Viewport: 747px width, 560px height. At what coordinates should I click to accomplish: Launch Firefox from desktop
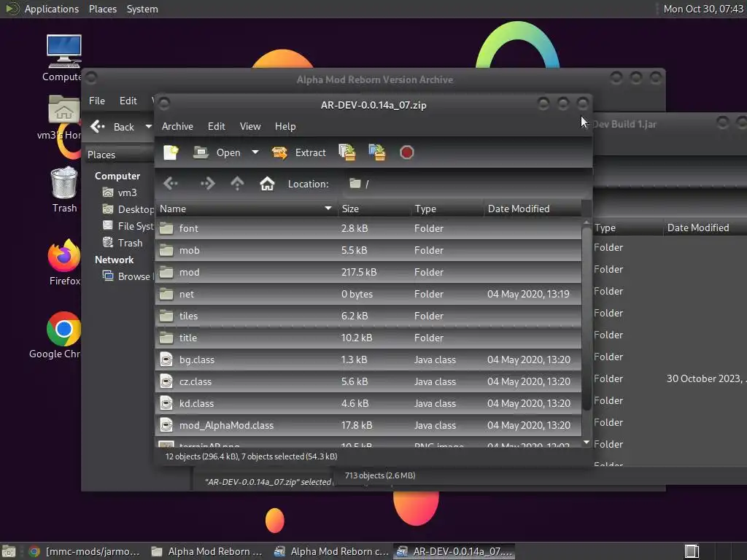(x=64, y=262)
